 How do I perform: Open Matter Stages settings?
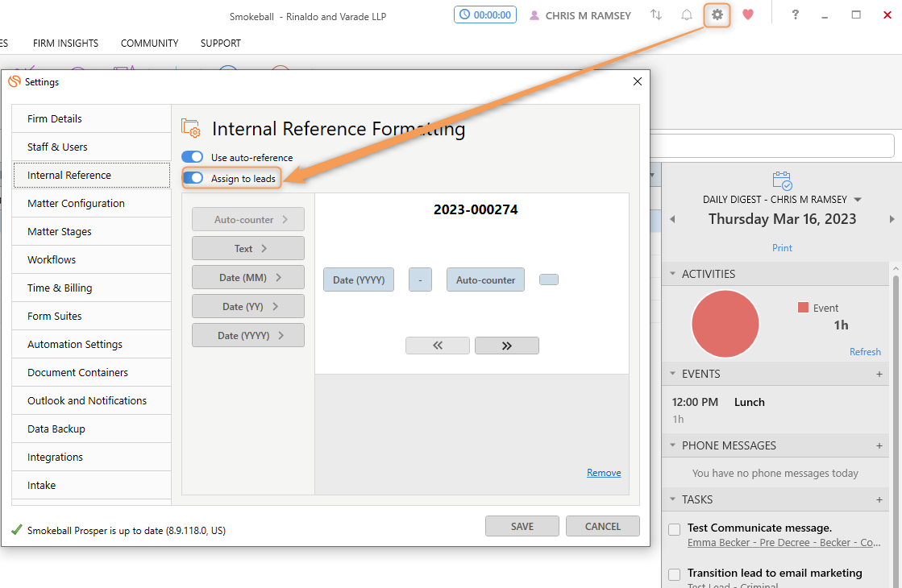pos(91,231)
